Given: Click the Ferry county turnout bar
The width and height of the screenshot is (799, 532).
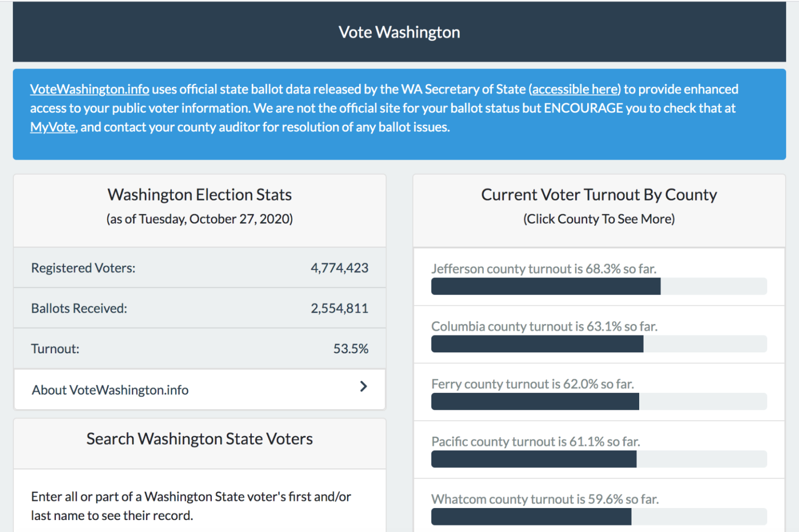Looking at the screenshot, I should click(x=598, y=402).
